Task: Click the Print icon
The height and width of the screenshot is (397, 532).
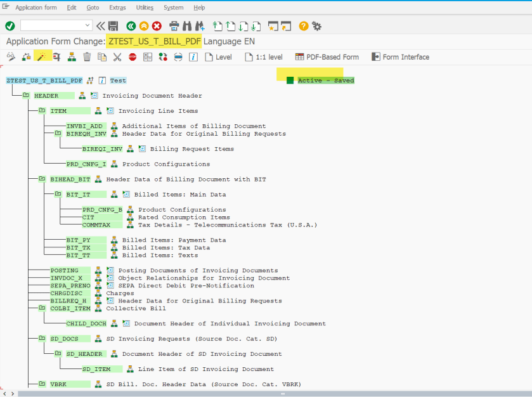Action: pos(174,26)
